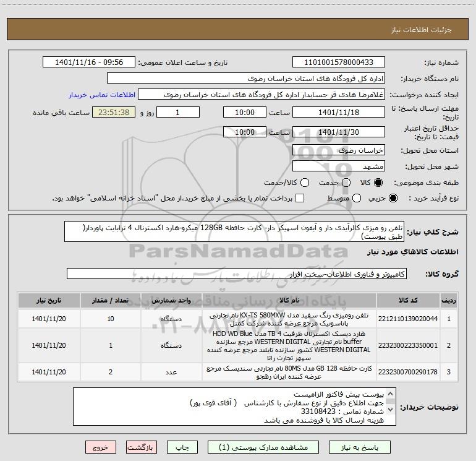Click the پیوست پیش فاکتور الزامیست note line

(x=339, y=394)
